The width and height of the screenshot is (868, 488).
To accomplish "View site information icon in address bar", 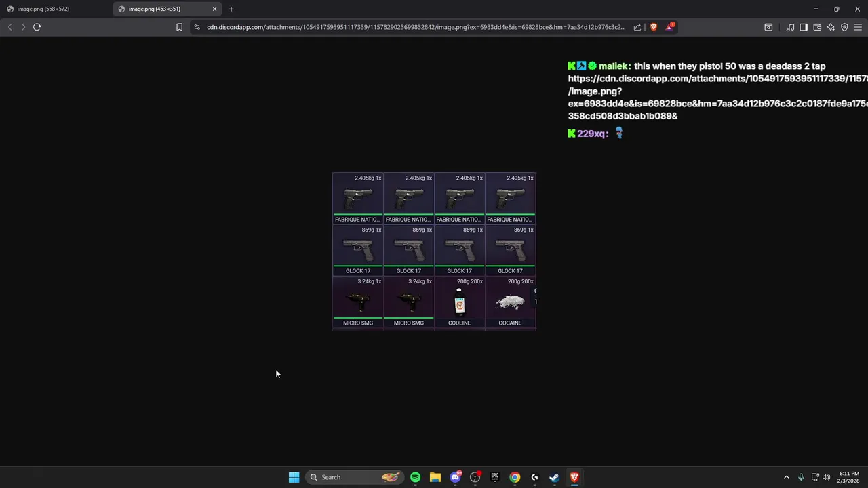I will [197, 27].
